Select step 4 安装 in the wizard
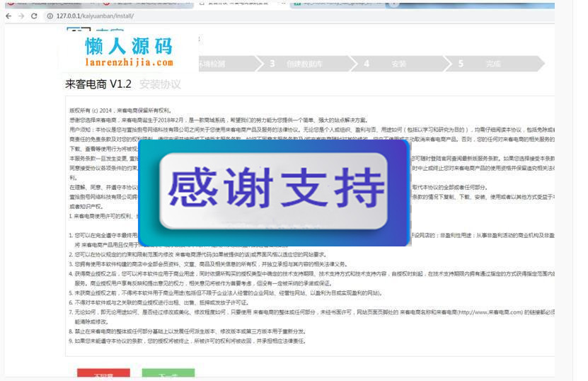This screenshot has height=381, width=588. 398,64
